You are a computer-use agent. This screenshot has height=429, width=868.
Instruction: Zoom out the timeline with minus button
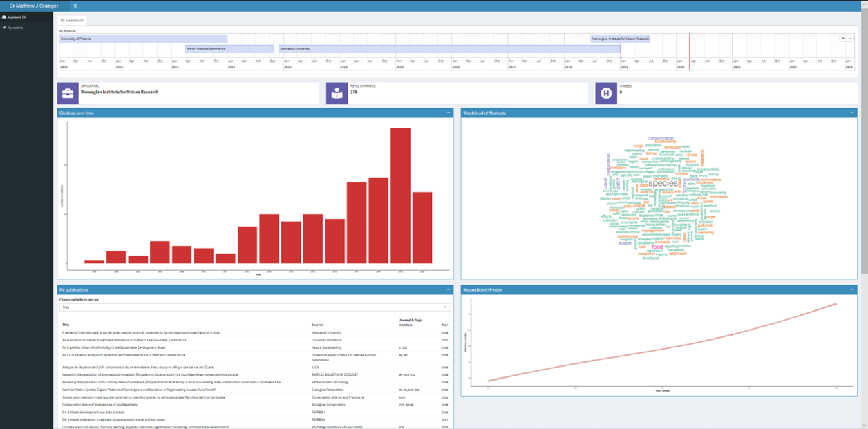click(850, 39)
